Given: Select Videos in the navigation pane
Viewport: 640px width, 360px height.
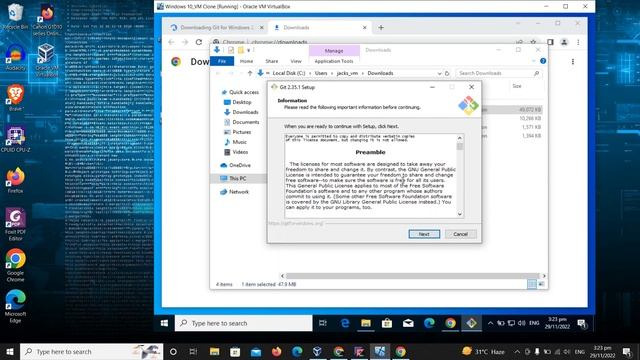Looking at the screenshot, I should [x=240, y=152].
